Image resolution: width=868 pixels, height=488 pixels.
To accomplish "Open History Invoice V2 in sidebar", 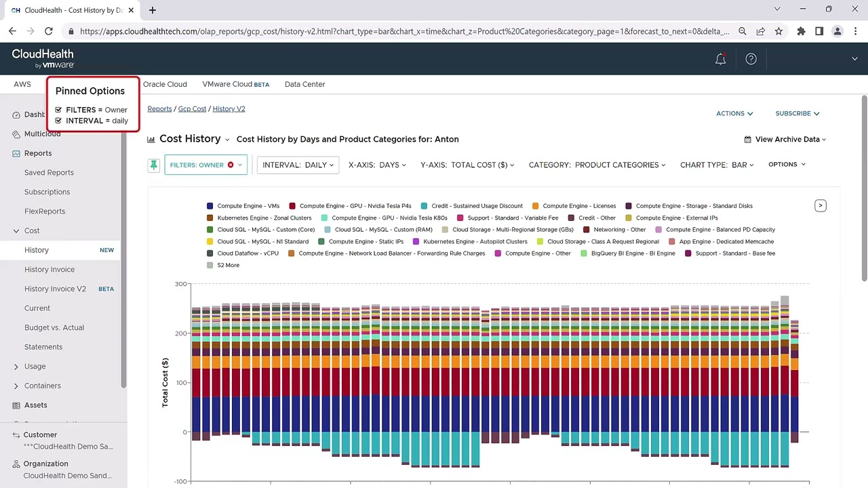I will (x=55, y=289).
